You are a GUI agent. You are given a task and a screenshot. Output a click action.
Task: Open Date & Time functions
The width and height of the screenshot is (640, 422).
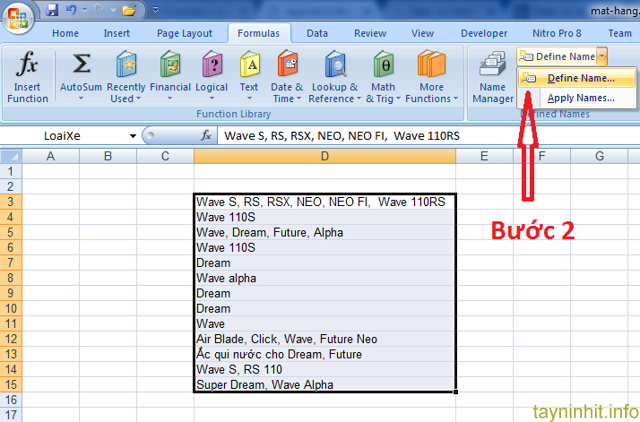287,77
